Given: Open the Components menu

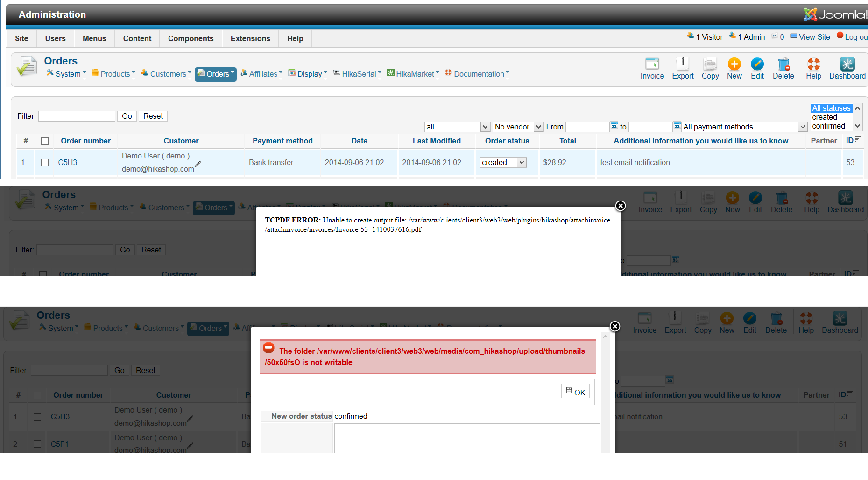Looking at the screenshot, I should click(191, 38).
